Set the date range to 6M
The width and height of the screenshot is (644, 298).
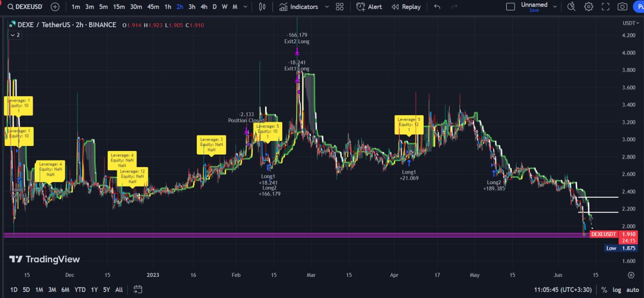click(65, 289)
